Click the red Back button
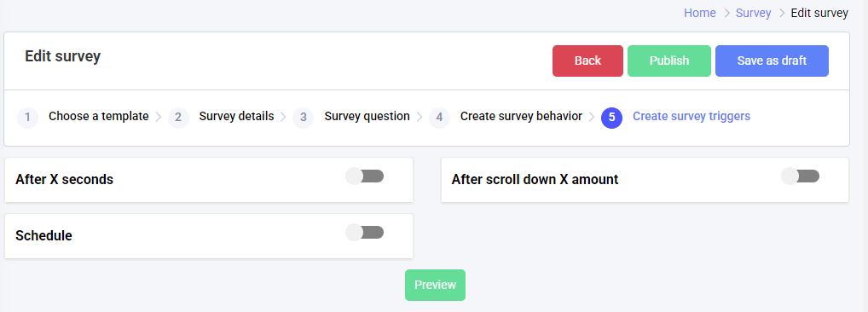 pyautogui.click(x=587, y=61)
